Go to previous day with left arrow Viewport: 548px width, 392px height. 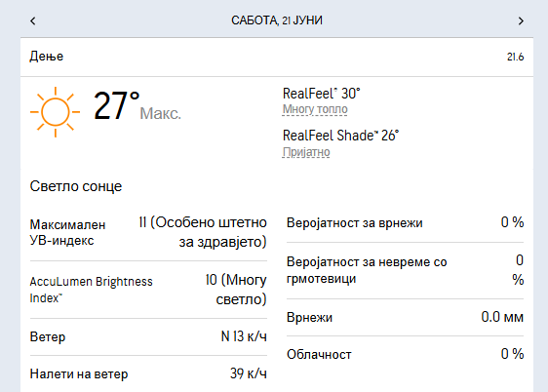point(33,20)
